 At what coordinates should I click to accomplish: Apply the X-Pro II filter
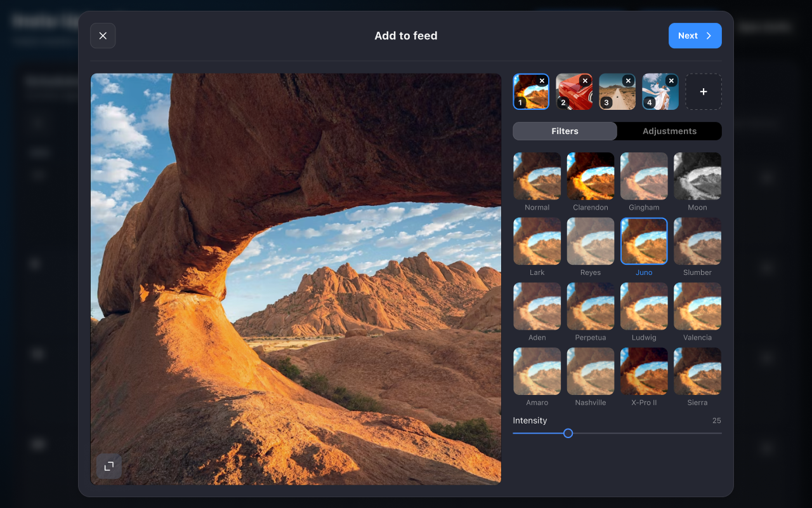click(644, 377)
